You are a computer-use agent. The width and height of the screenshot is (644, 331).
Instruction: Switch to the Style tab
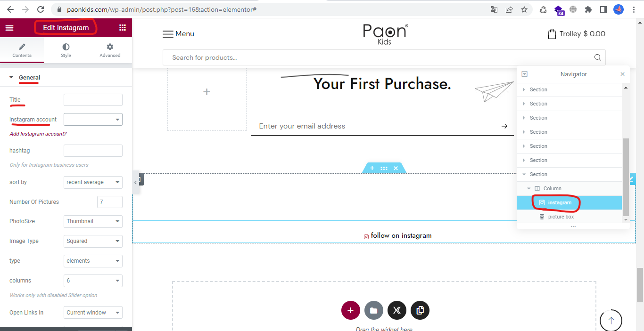(x=66, y=50)
